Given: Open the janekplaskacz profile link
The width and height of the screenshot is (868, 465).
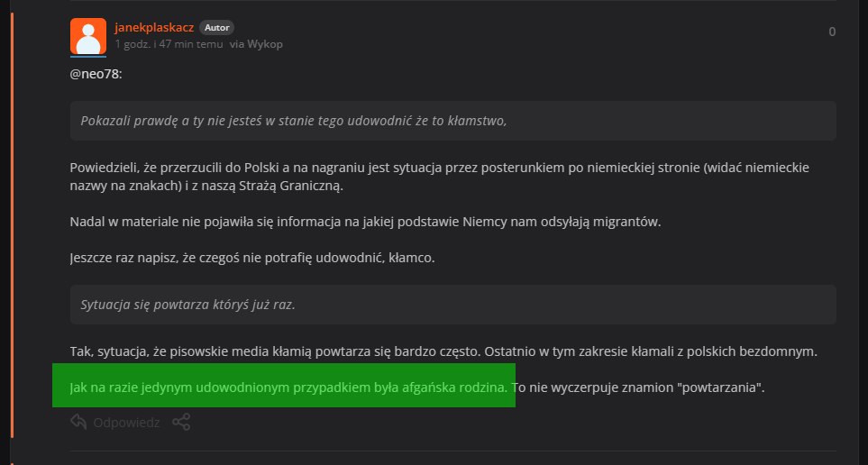Looking at the screenshot, I should 154,28.
